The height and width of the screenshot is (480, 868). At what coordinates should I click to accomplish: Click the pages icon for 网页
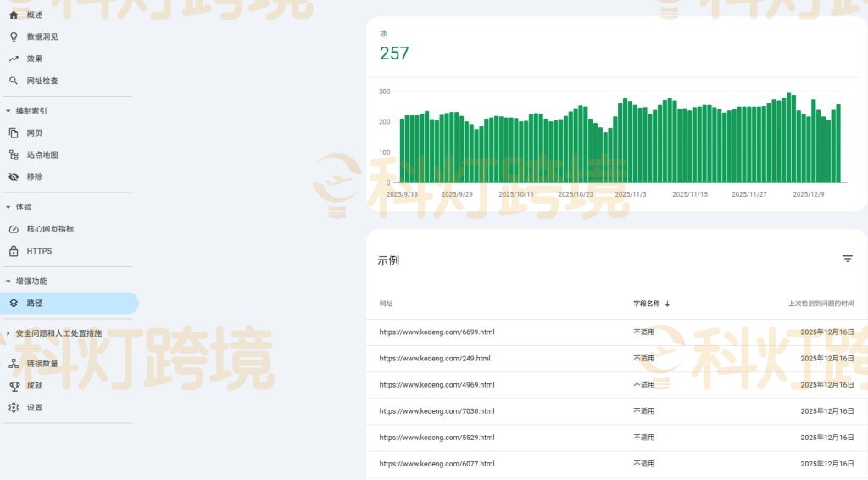(x=14, y=133)
